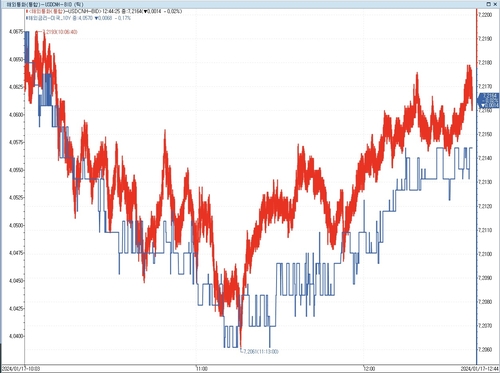Click right axis value 7.2170
500x373 pixels.
[485, 87]
